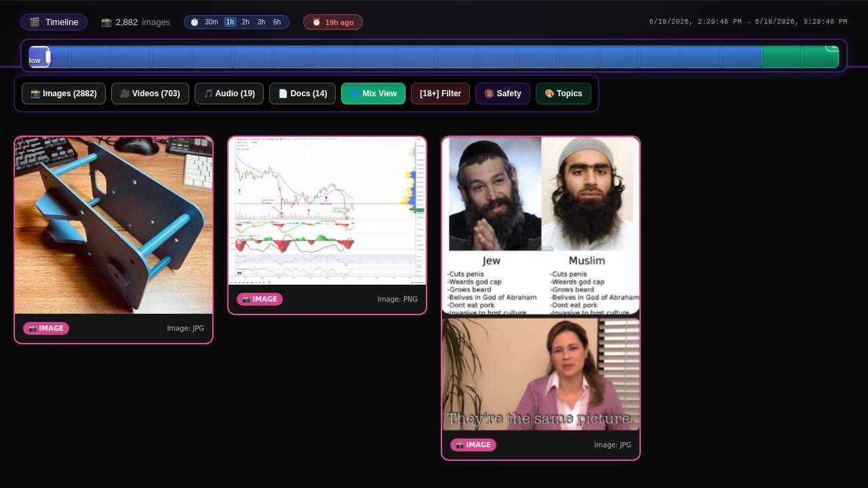This screenshot has height=488, width=868.
Task: Click the video camera icon on the Videos tab
Action: pyautogui.click(x=125, y=94)
